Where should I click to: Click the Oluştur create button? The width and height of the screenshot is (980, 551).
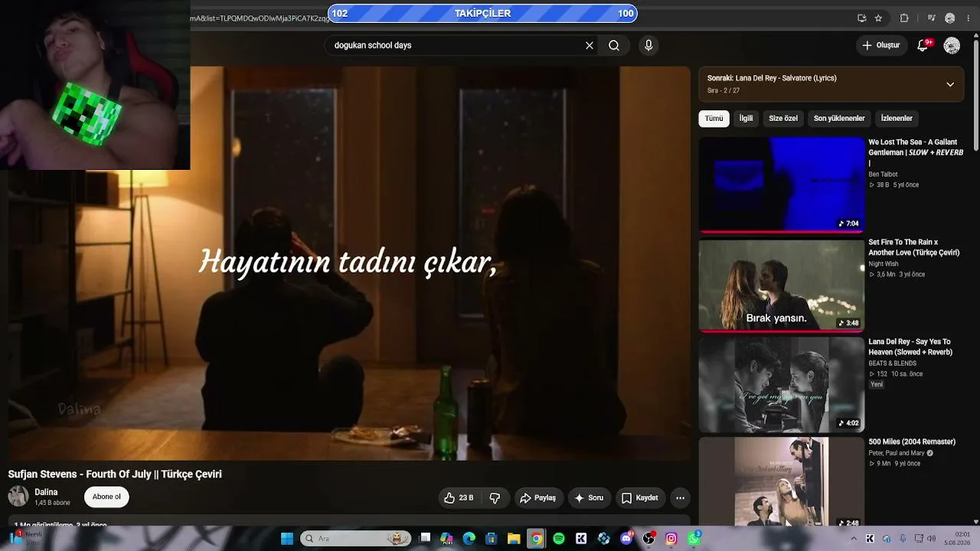point(880,45)
